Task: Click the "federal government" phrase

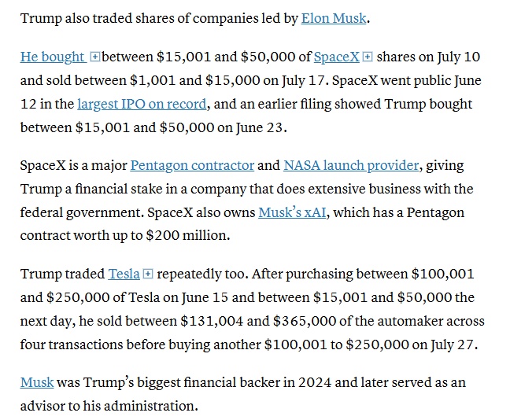Action: pos(82,212)
